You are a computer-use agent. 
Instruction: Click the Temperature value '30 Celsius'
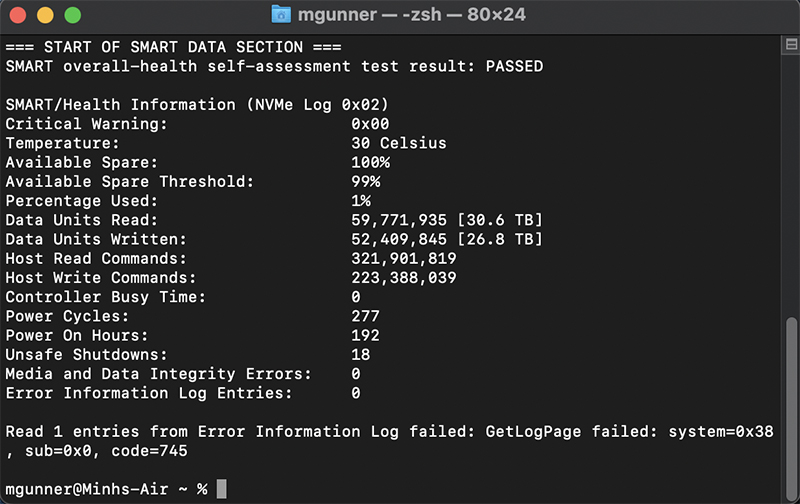[x=398, y=143]
